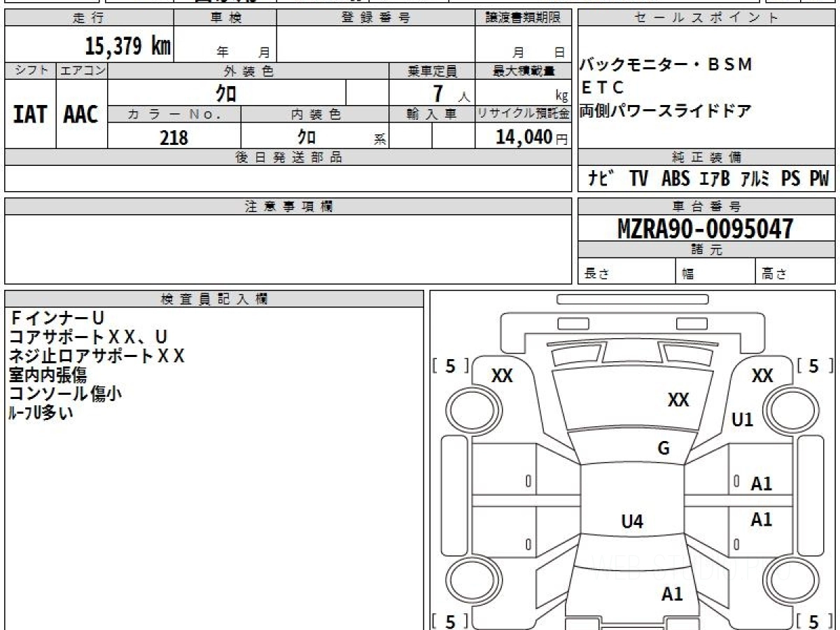Viewport: 840px width, 630px height.
Task: Select the IAT shift value
Action: [x=30, y=115]
